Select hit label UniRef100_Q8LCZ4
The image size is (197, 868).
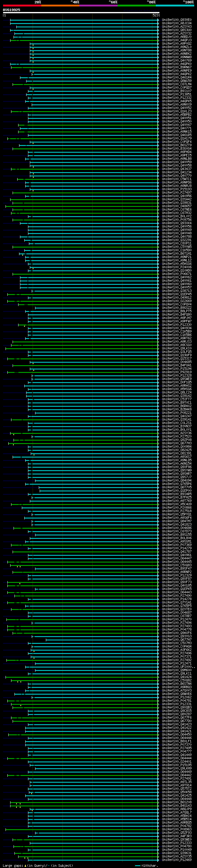point(177,392)
